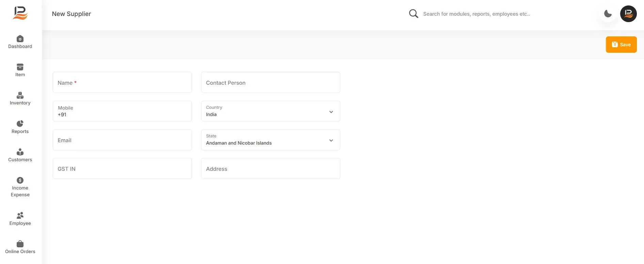Open Online Orders bag icon
644x264 pixels.
coord(20,244)
